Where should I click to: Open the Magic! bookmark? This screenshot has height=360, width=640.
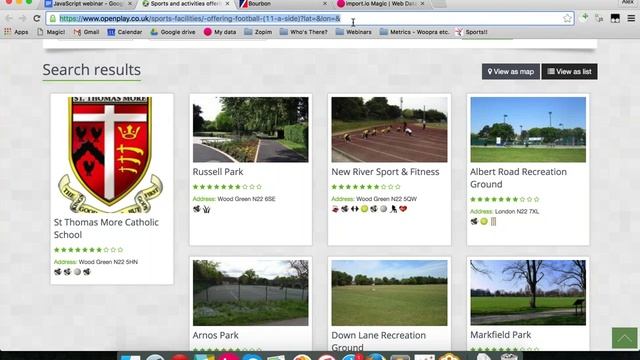(51, 32)
